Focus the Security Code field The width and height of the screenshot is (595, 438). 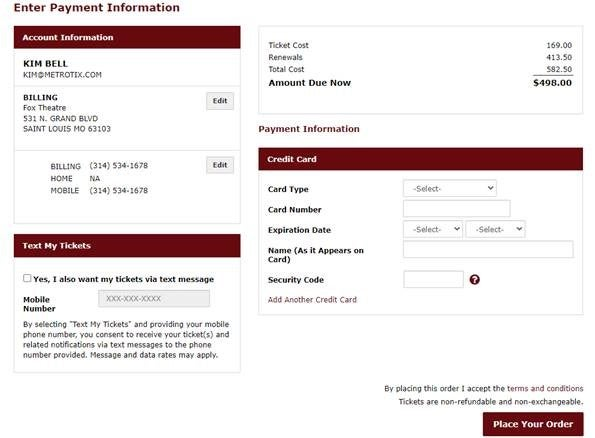pos(433,279)
